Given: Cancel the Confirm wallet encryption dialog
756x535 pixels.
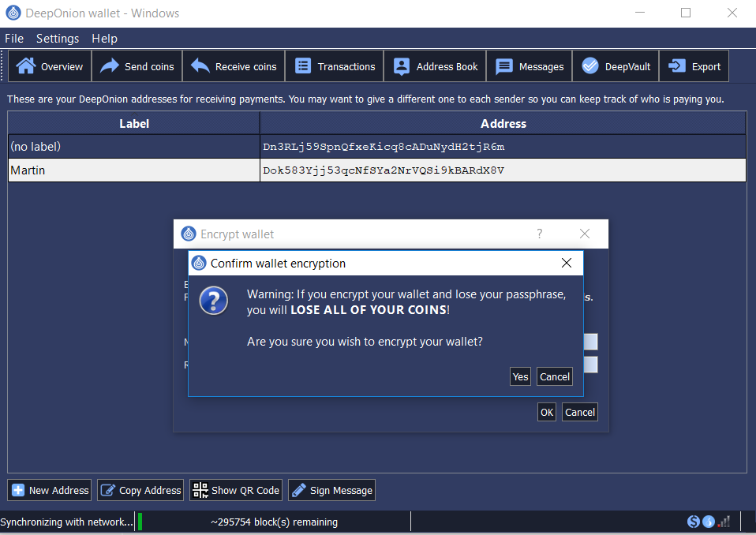Looking at the screenshot, I should (x=555, y=376).
